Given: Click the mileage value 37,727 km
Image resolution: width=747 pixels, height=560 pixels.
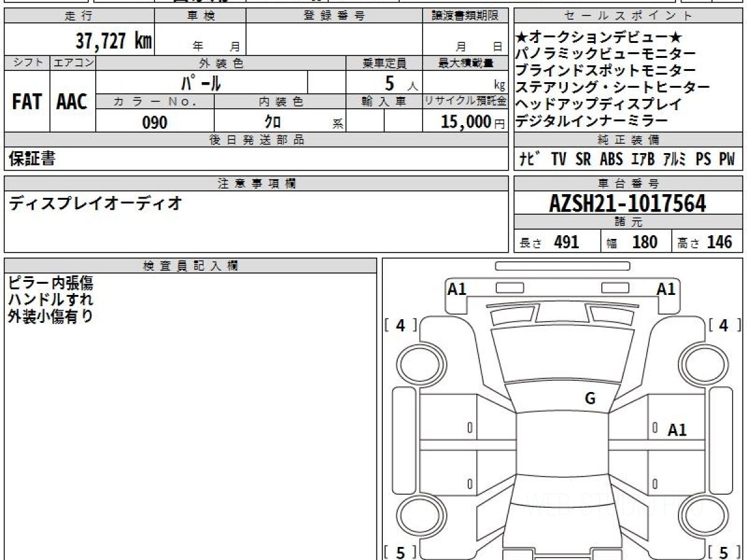Looking at the screenshot, I should tap(113, 41).
